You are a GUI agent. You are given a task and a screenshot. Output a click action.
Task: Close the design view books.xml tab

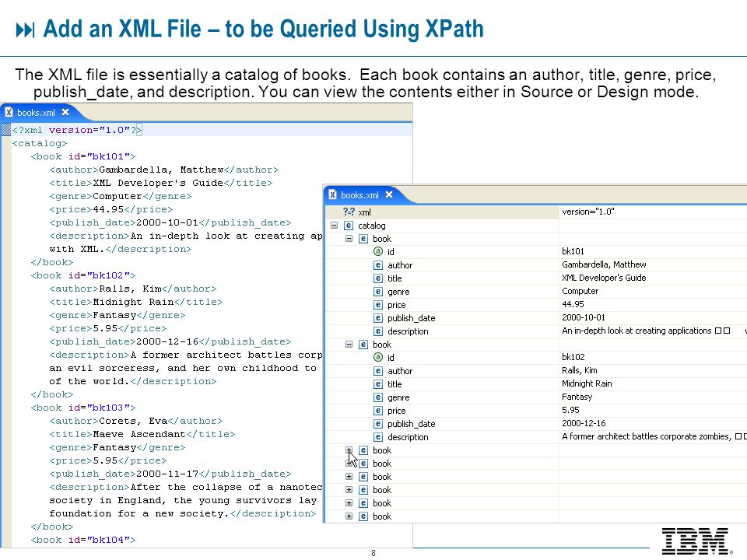point(389,194)
